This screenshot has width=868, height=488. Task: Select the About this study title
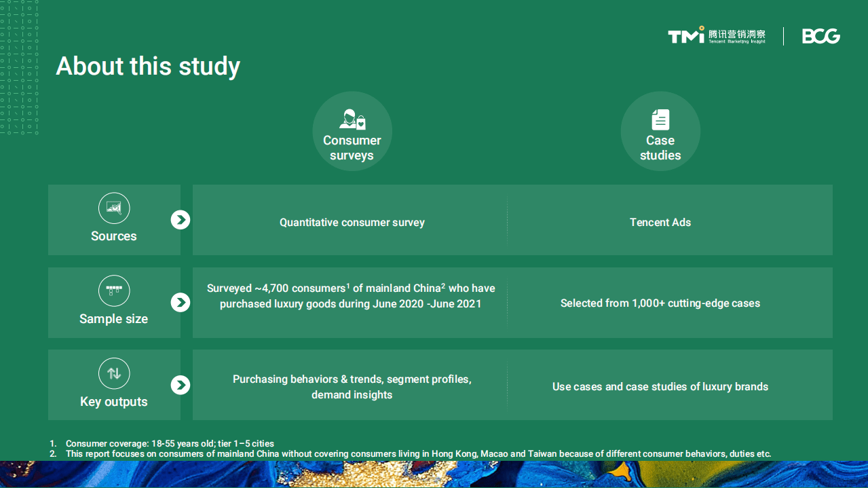pyautogui.click(x=148, y=67)
